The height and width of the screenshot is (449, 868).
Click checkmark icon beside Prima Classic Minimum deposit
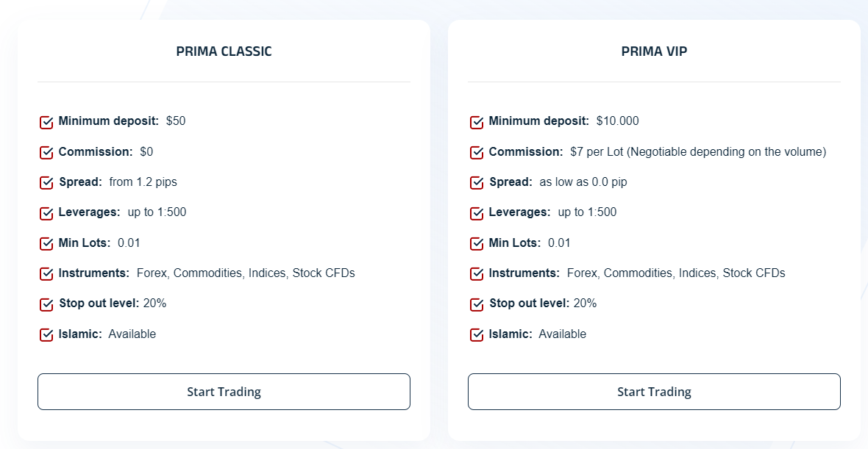pyautogui.click(x=46, y=122)
